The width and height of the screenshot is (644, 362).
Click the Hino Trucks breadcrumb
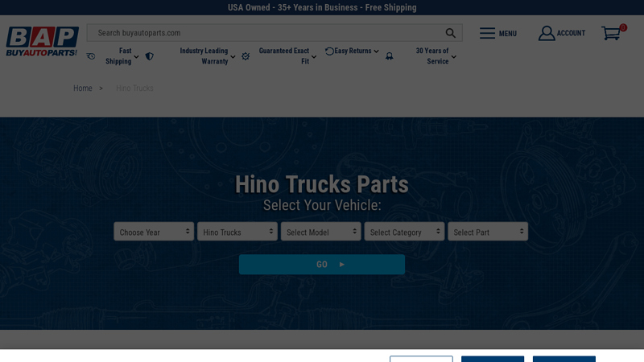[x=134, y=88]
